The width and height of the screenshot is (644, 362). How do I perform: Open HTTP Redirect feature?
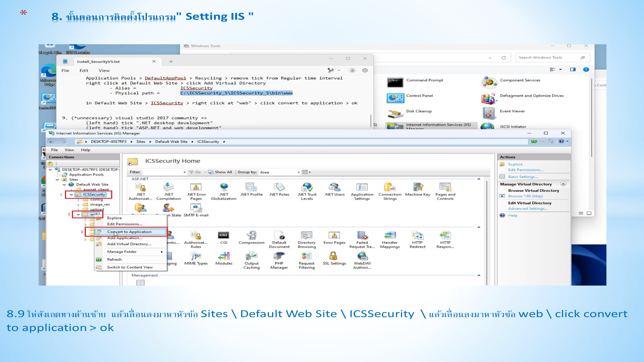point(418,240)
